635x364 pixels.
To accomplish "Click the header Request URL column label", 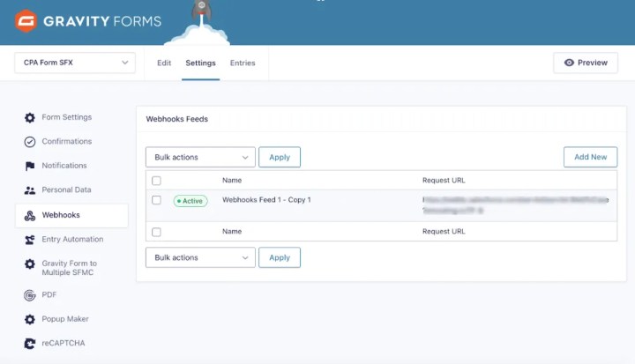I will point(444,180).
